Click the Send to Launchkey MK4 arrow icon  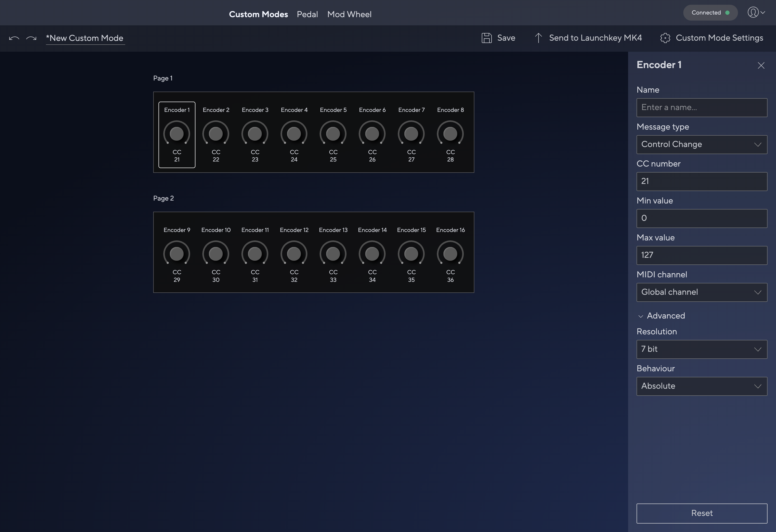click(538, 38)
